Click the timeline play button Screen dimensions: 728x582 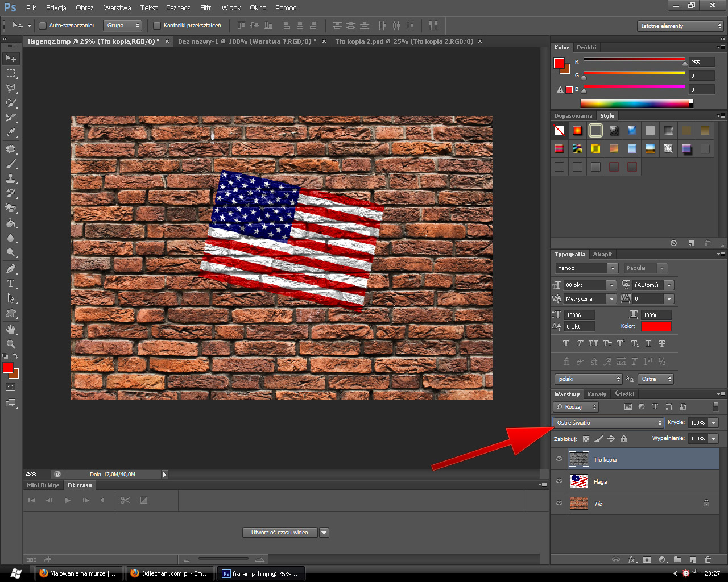pos(68,500)
